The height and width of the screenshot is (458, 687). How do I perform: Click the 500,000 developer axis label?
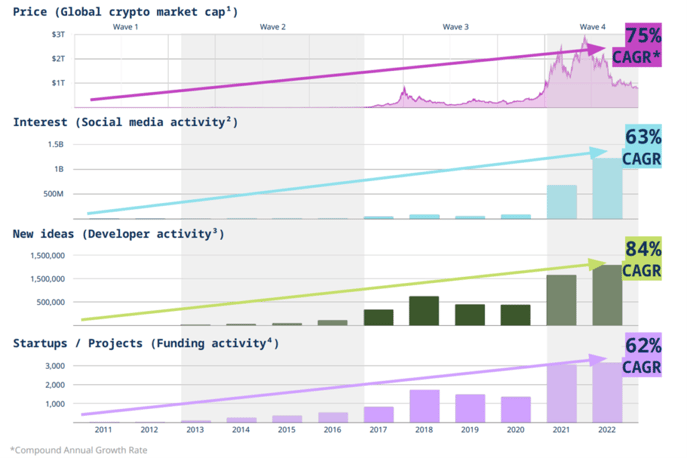[51, 302]
